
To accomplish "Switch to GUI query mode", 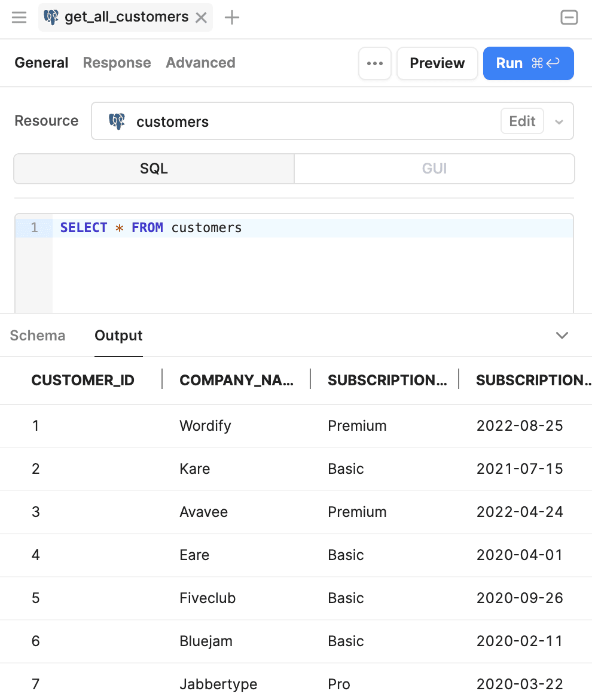I will pyautogui.click(x=434, y=168).
